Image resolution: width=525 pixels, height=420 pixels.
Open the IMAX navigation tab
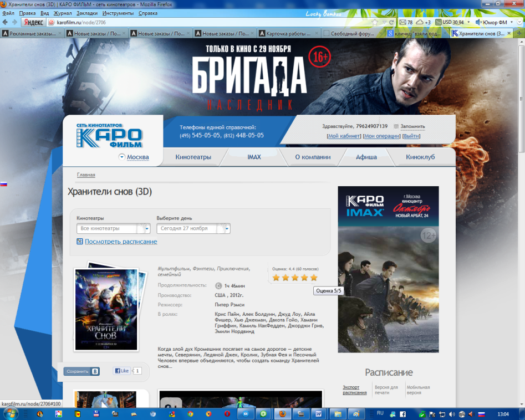254,157
